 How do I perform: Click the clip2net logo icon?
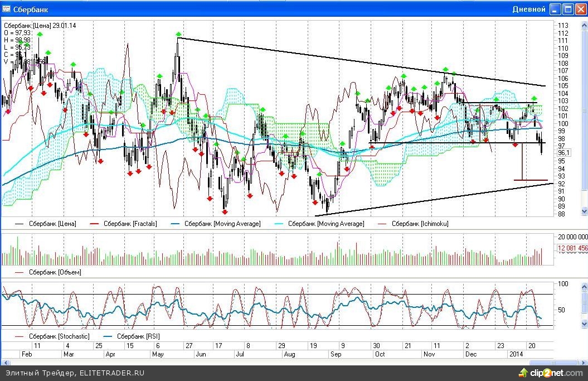(x=523, y=372)
